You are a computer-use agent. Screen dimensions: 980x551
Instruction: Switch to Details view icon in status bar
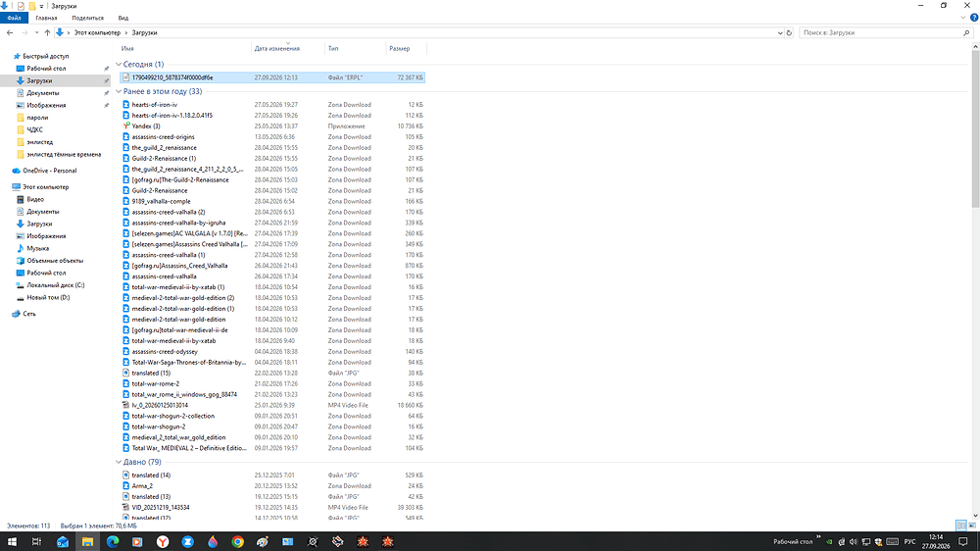click(961, 526)
